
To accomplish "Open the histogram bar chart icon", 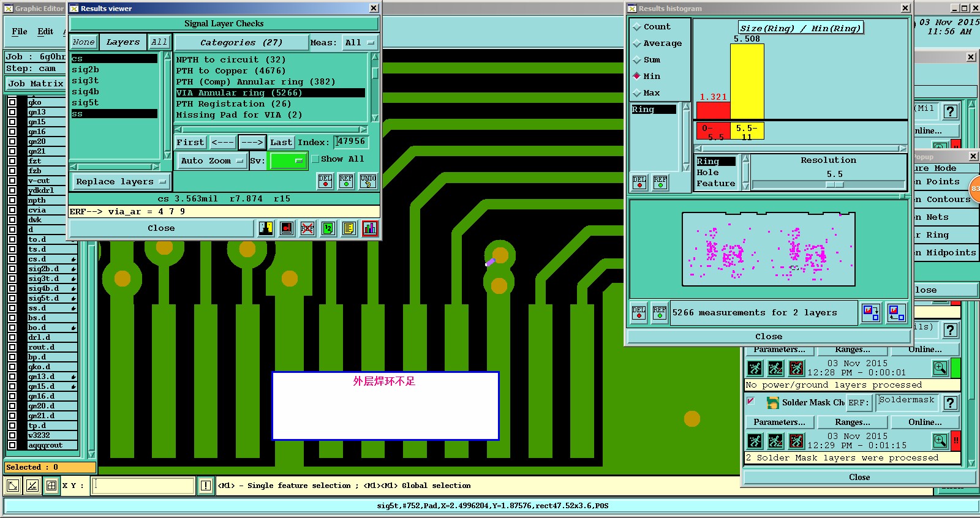I will click(x=370, y=228).
